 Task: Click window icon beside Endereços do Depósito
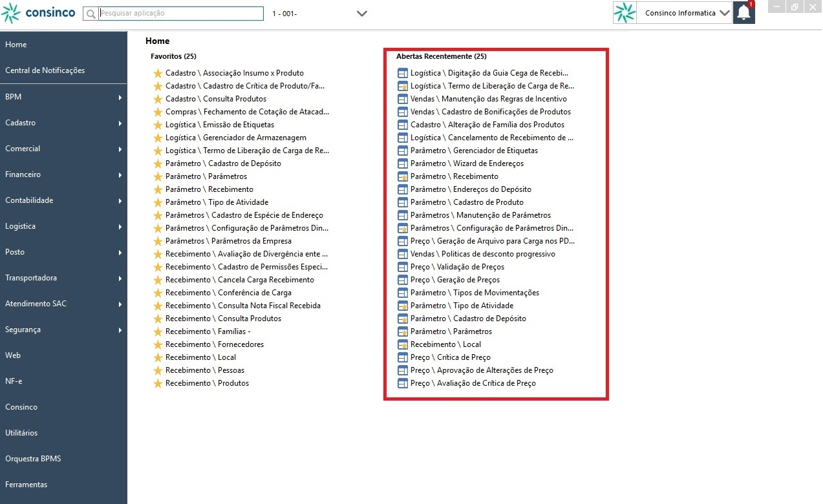coord(403,189)
